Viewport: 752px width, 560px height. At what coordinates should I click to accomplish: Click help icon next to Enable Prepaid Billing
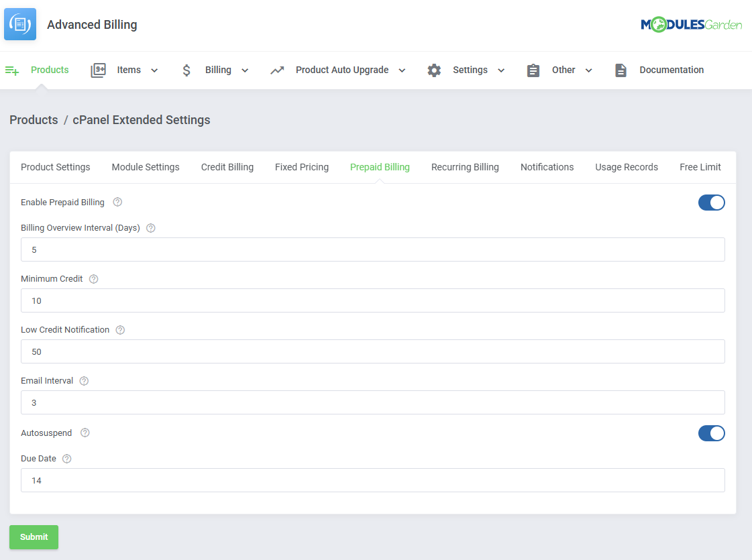point(117,203)
